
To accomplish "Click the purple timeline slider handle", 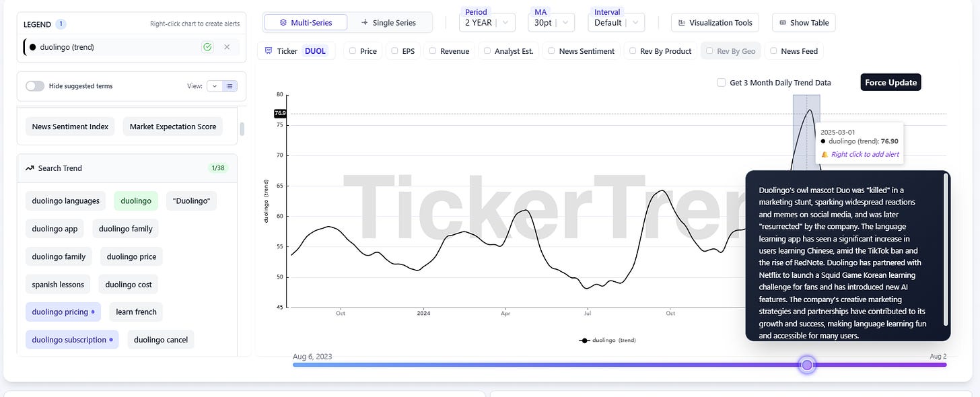I will tap(807, 365).
